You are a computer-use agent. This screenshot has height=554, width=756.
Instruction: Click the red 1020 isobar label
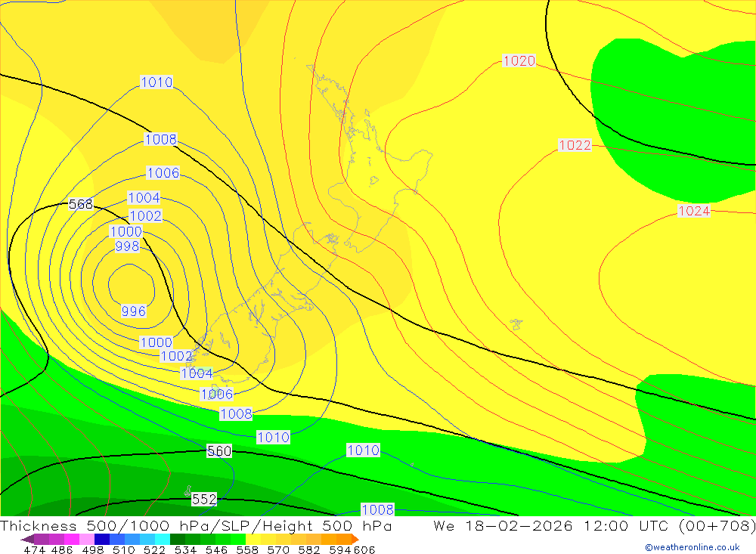519,60
